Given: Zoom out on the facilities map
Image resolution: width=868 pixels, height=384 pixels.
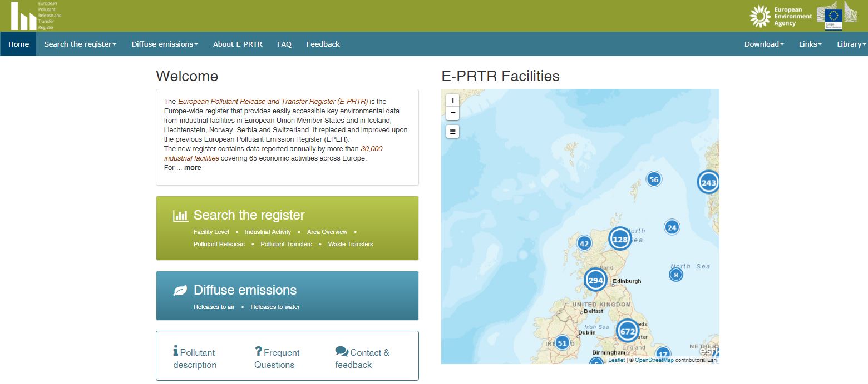Looking at the screenshot, I should 453,113.
